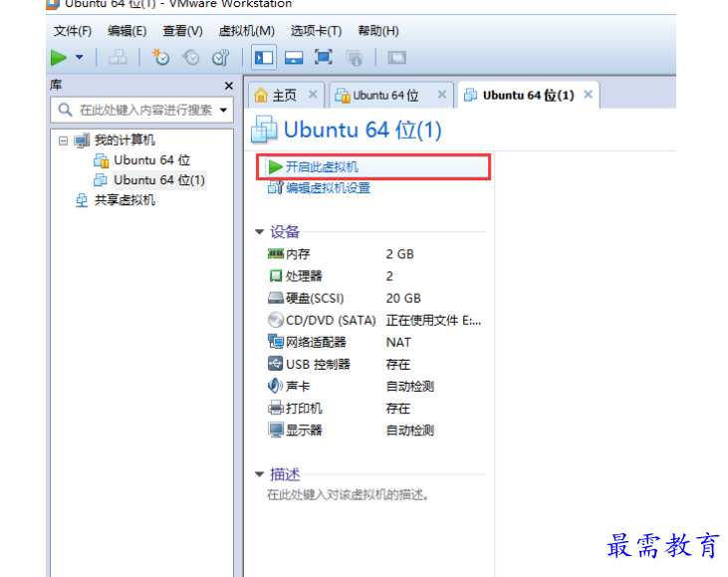Select the Ubuntu 64 位(1) tab
The height and width of the screenshot is (577, 728).
529,96
